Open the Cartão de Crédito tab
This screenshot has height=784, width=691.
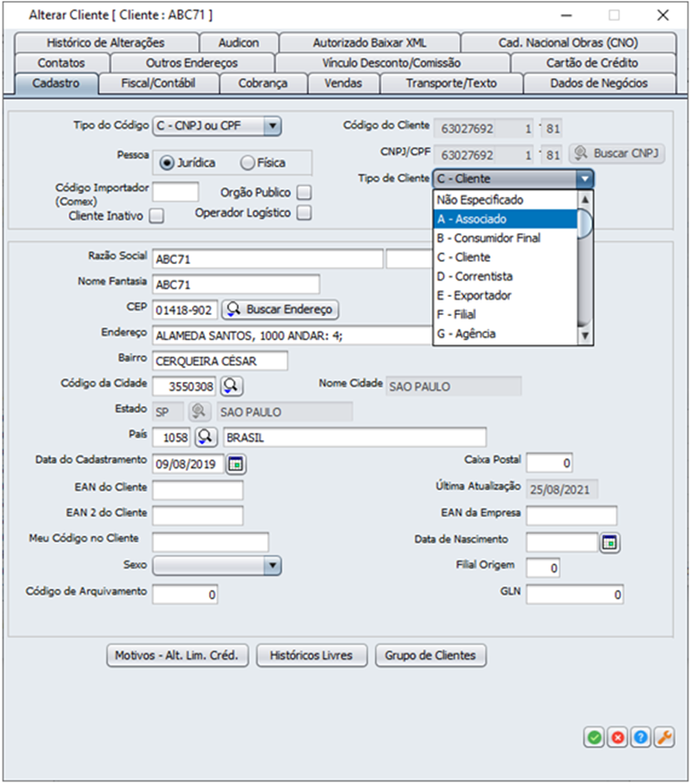point(593,63)
